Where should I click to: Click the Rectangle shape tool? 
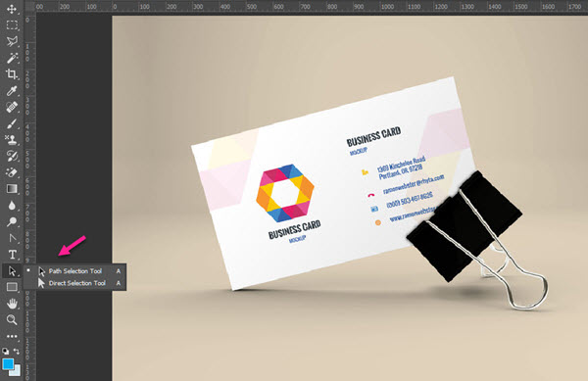12,287
